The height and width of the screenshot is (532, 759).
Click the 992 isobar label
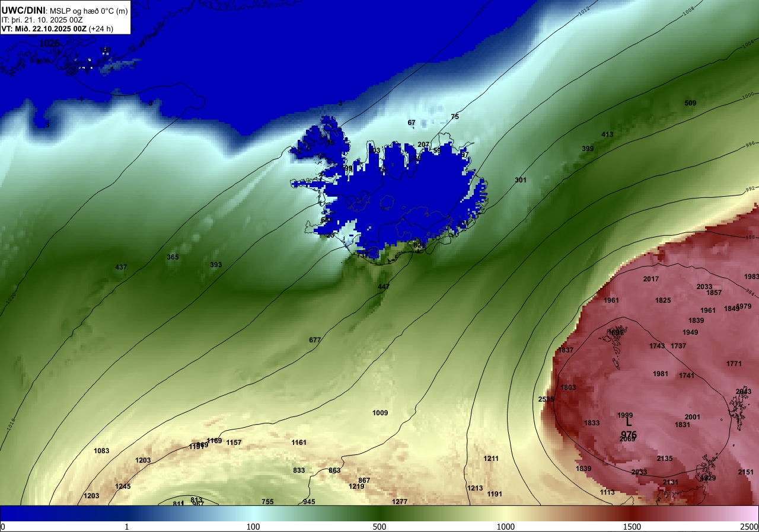point(751,190)
